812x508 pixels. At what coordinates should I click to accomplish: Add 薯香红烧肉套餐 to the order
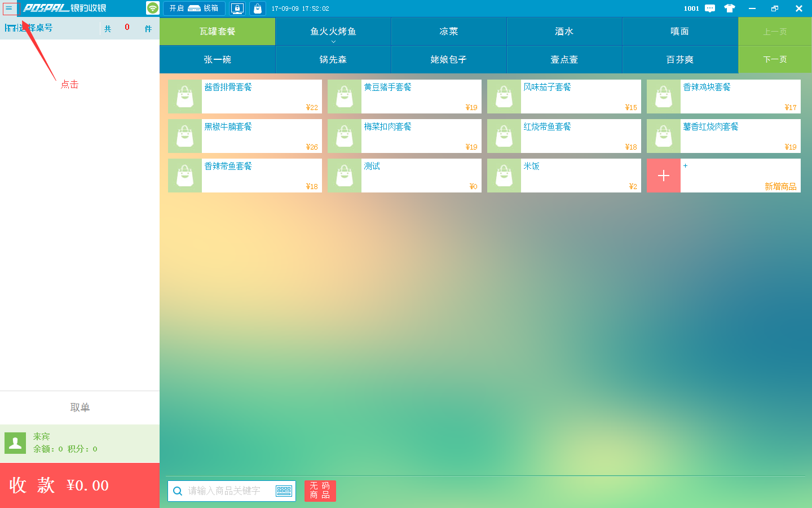click(723, 136)
